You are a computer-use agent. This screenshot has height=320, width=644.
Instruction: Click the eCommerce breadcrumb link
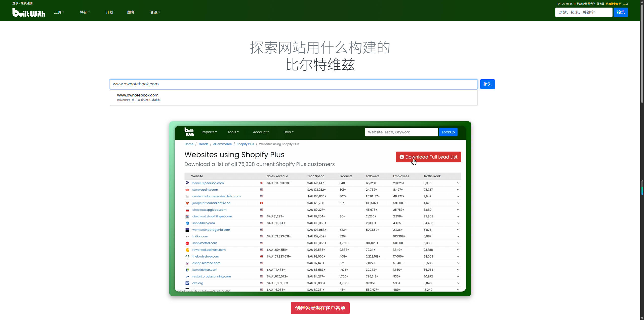(222, 144)
